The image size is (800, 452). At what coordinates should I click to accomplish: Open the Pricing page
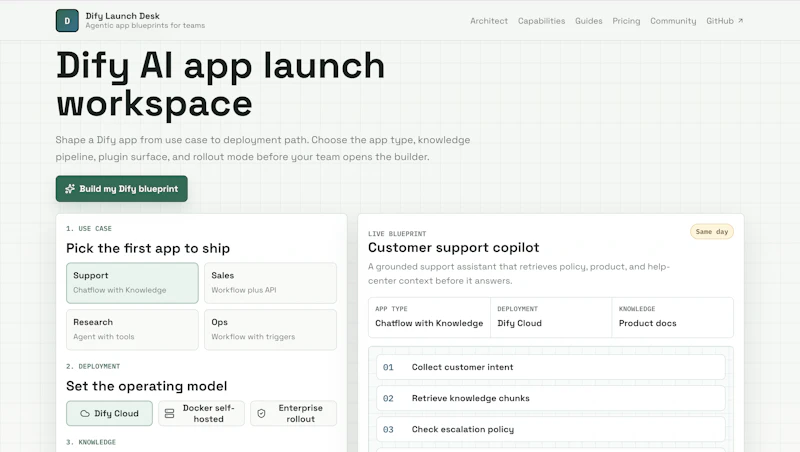[x=626, y=21]
